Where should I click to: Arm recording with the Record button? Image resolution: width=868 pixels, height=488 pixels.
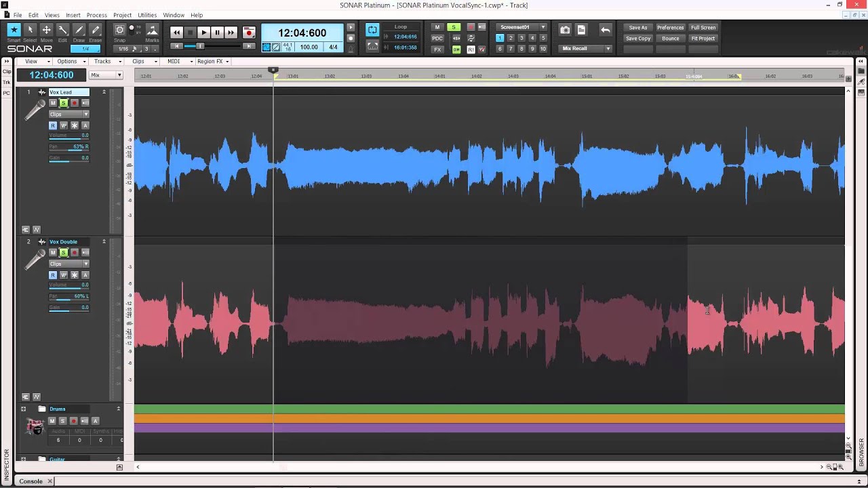tap(249, 33)
